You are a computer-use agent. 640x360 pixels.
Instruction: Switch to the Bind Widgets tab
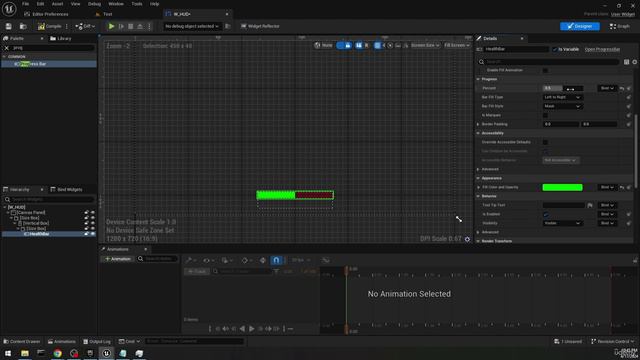(x=66, y=189)
